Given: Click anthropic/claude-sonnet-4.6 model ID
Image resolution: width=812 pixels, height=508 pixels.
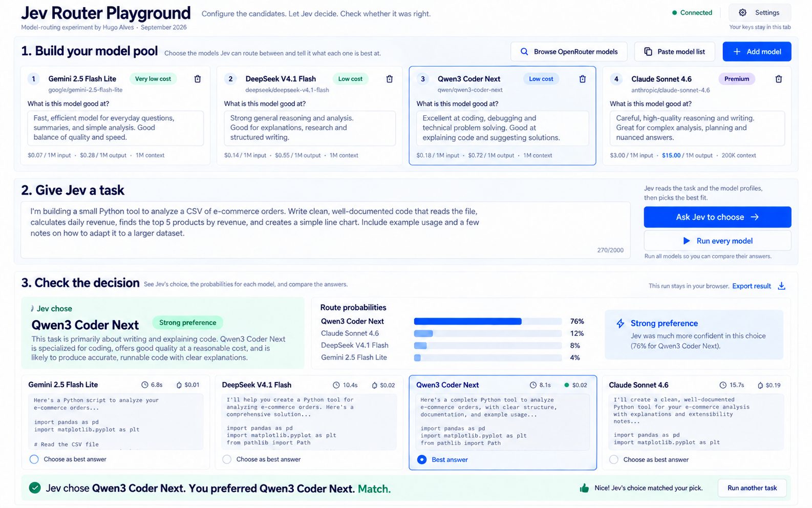Looking at the screenshot, I should click(671, 90).
